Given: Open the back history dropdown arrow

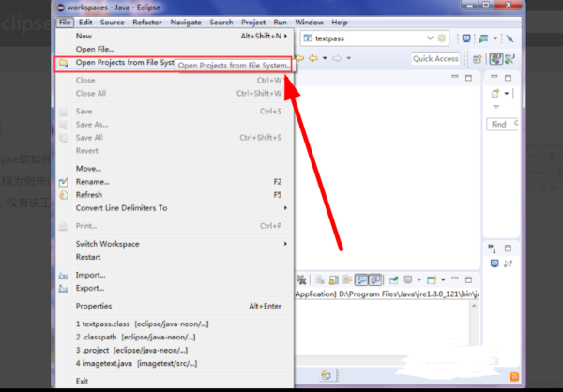Looking at the screenshot, I should coord(325,58).
